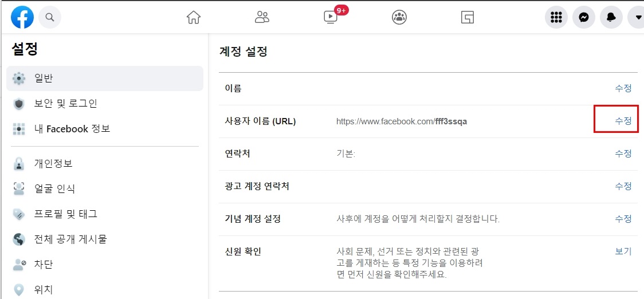The image size is (644, 299).
Task: Click the 신원 확인 description paragraph
Action: 409,263
